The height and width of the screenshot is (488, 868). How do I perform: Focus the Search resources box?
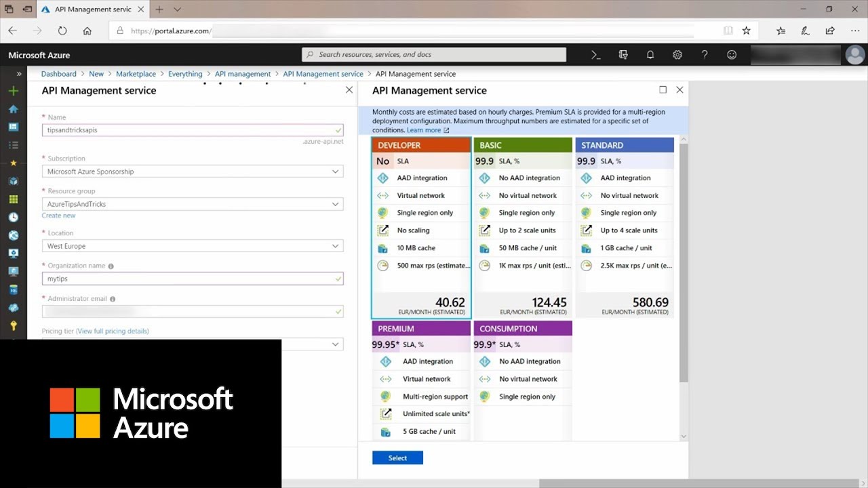tap(434, 55)
